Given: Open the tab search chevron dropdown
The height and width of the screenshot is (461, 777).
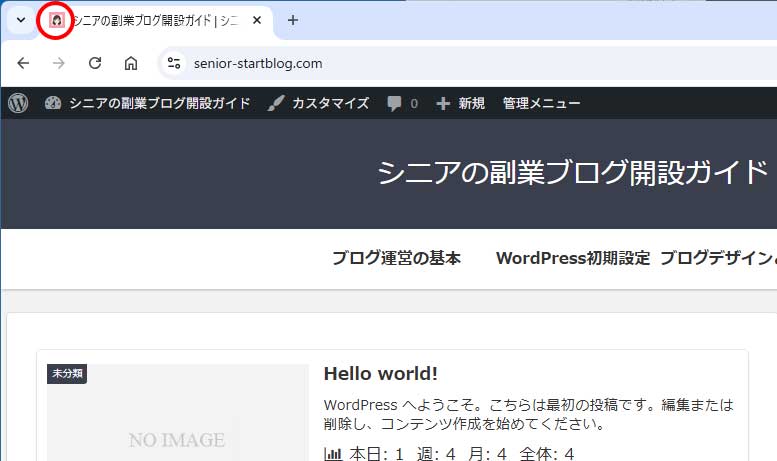Looking at the screenshot, I should pyautogui.click(x=21, y=20).
